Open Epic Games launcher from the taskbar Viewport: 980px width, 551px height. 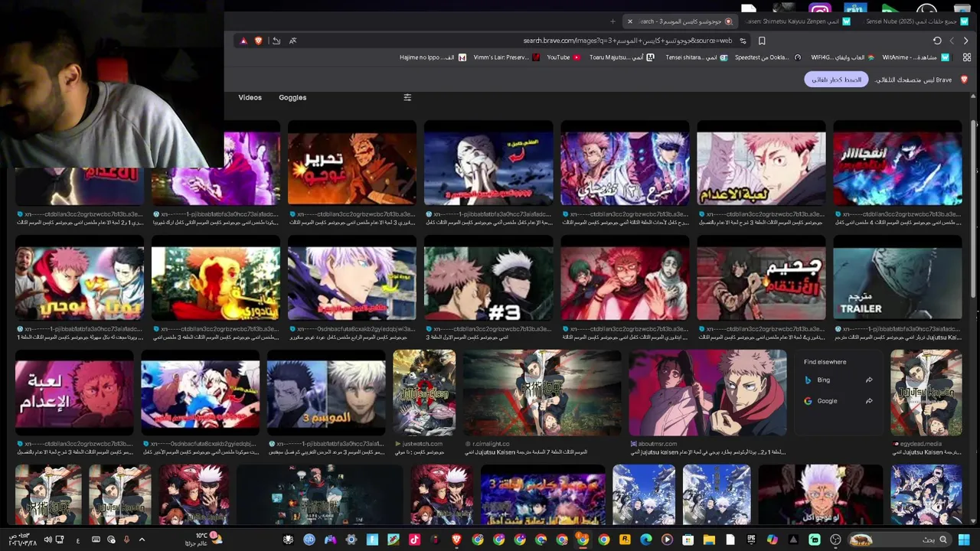750,540
